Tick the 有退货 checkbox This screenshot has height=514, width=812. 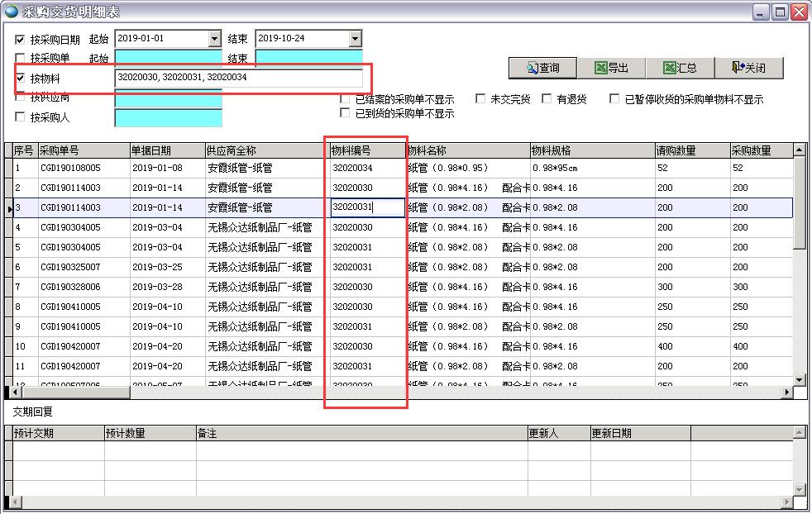547,99
